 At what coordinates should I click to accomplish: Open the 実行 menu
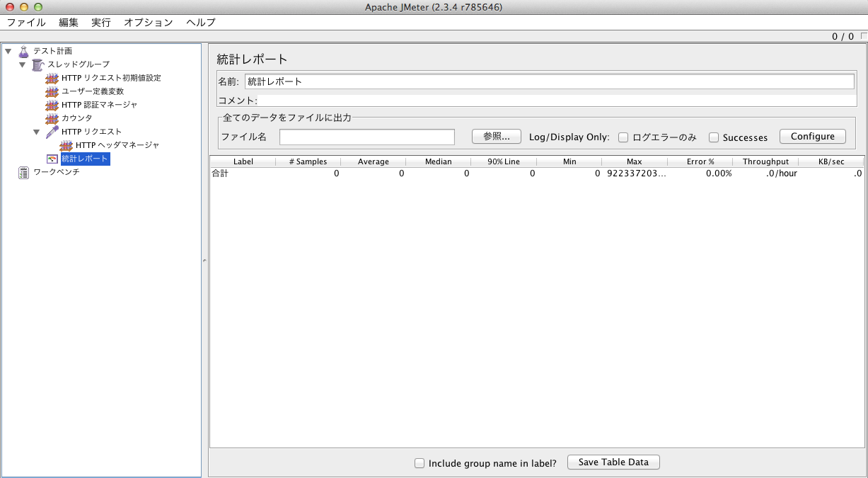click(101, 22)
